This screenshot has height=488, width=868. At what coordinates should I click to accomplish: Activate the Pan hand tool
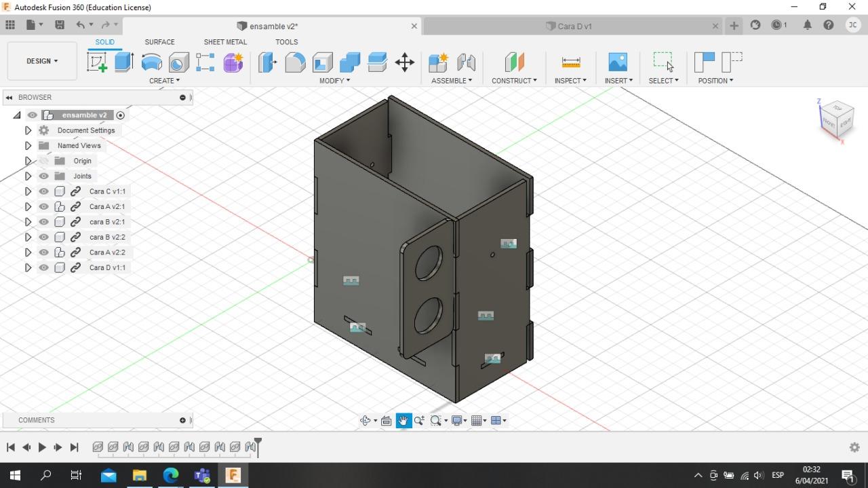coord(403,421)
